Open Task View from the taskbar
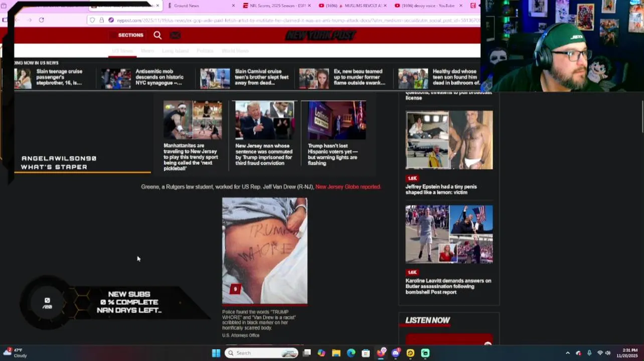644x361 pixels. click(307, 353)
